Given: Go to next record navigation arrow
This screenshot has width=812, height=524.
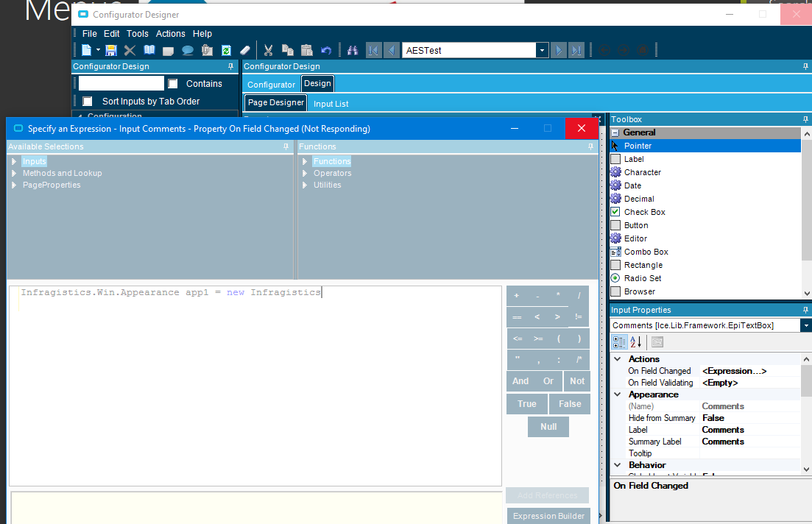Looking at the screenshot, I should tap(558, 50).
